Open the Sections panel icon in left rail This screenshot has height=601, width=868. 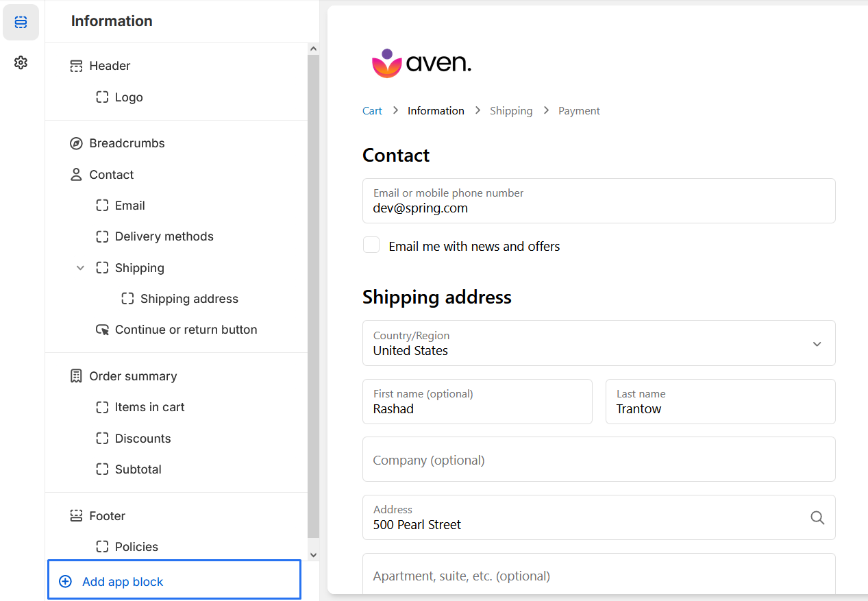21,23
